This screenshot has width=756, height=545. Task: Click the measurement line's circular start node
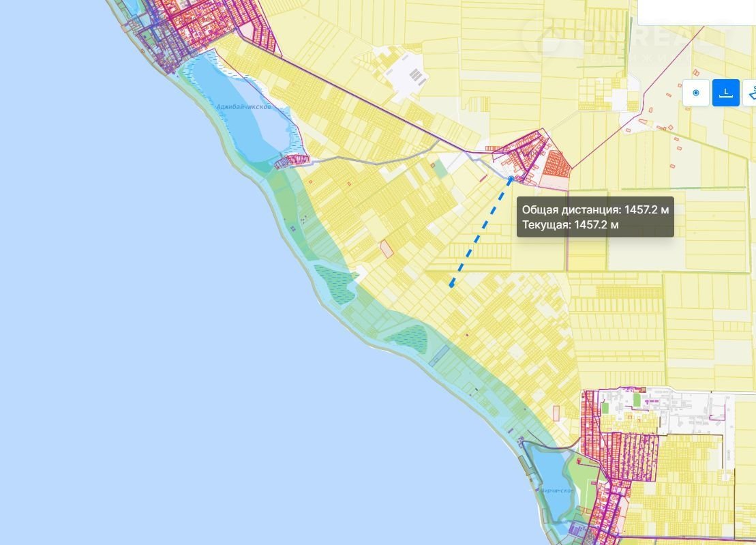point(511,179)
